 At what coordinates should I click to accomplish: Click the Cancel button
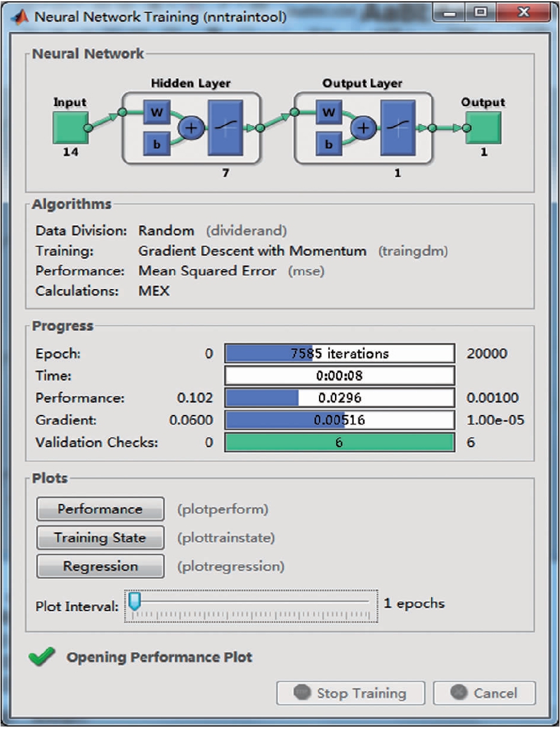484,693
